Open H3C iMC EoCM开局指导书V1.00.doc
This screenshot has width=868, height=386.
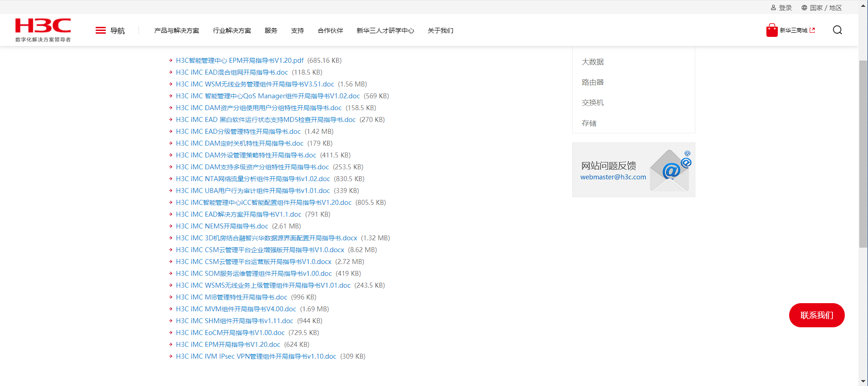pyautogui.click(x=230, y=333)
